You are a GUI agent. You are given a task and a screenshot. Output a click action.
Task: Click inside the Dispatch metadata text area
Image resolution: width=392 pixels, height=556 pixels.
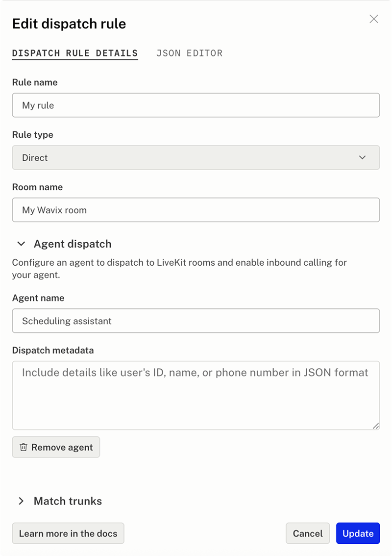196,395
